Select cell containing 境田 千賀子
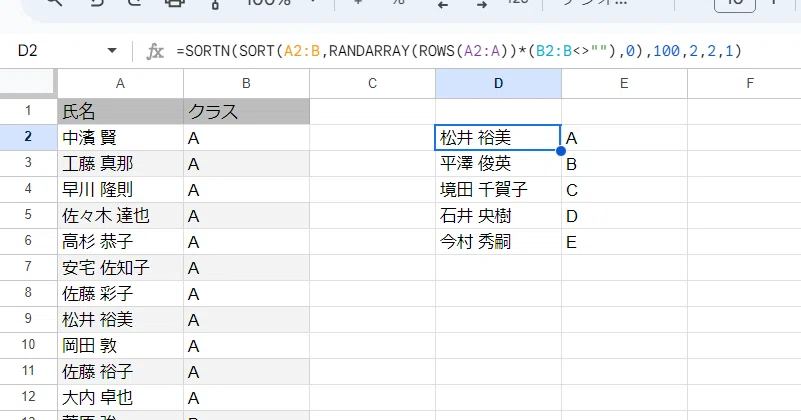This screenshot has height=420, width=801. pyautogui.click(x=498, y=189)
